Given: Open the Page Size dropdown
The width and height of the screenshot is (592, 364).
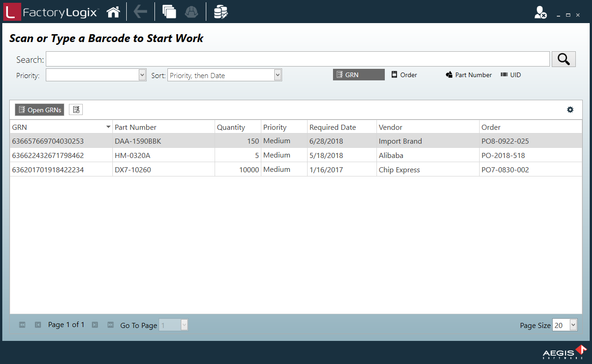Looking at the screenshot, I should click(573, 325).
